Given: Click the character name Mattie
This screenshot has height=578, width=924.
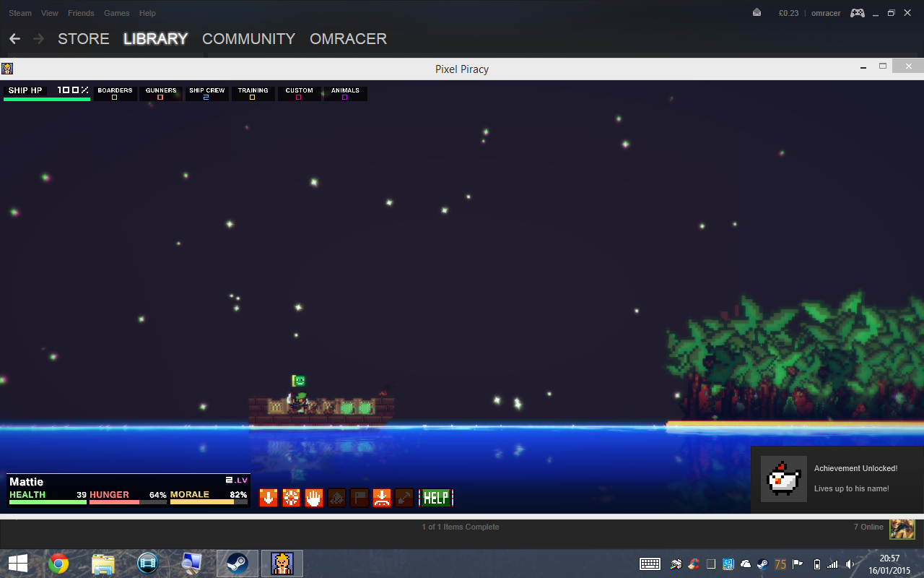Looking at the screenshot, I should coord(27,482).
